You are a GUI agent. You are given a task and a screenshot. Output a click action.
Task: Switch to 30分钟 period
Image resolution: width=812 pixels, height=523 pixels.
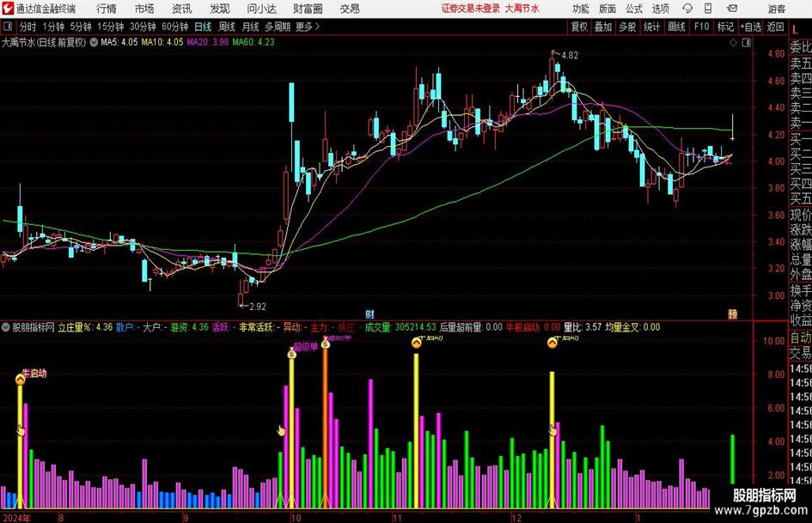(x=143, y=27)
